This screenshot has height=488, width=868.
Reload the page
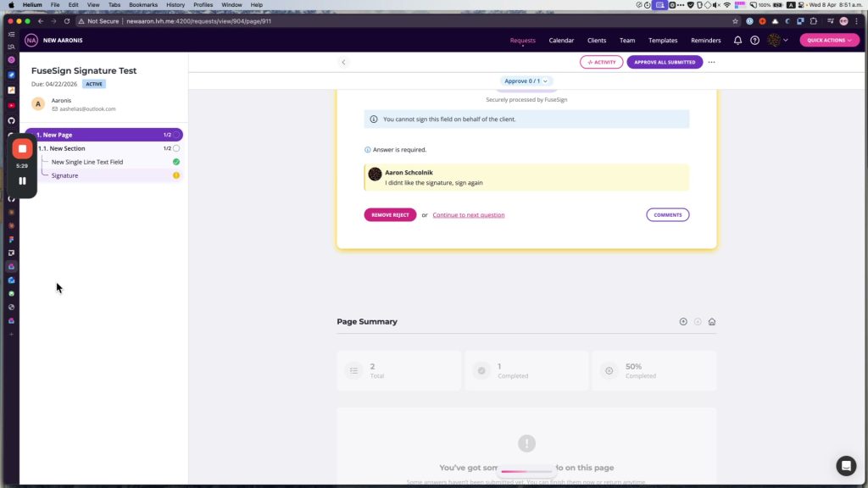tap(67, 21)
